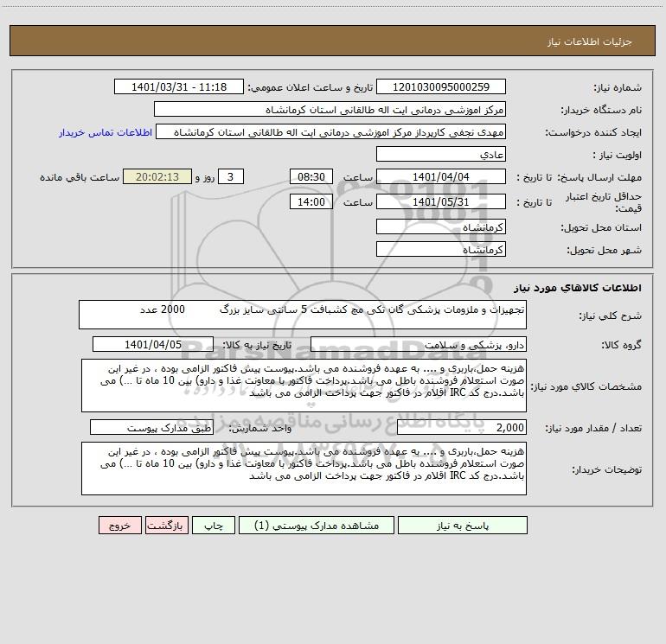The width and height of the screenshot is (666, 644).
Task: Click the حداقل تاریخ اعتبار قیمت label
Action: pyautogui.click(x=603, y=202)
